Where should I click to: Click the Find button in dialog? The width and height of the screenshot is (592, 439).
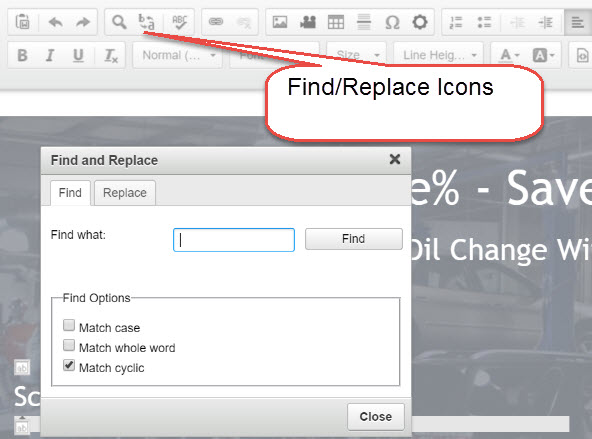354,239
